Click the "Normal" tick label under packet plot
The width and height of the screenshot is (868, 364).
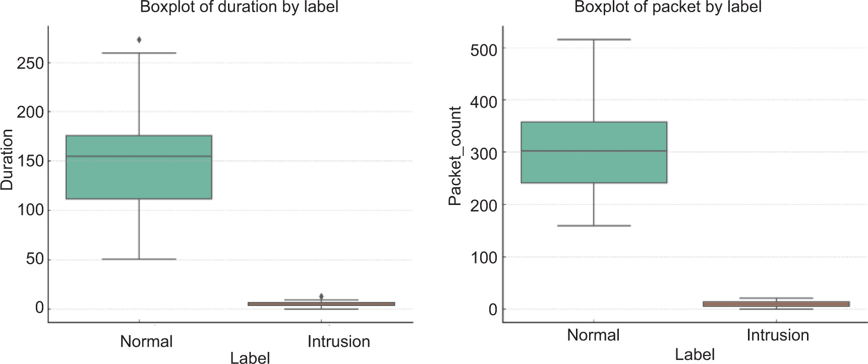tap(593, 335)
